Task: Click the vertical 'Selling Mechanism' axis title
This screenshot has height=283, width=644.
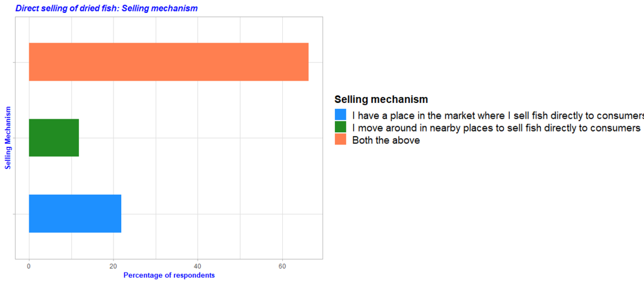Action: [x=8, y=138]
